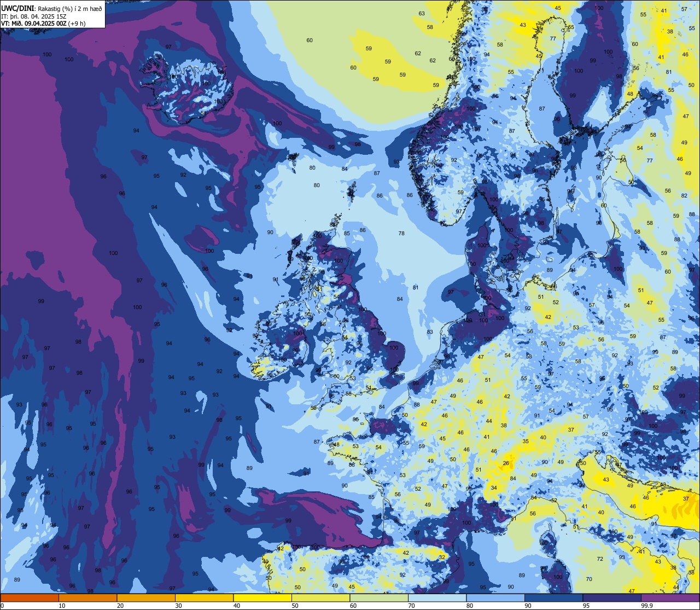This screenshot has height=610, width=700.
Task: Select the amber 20–30 legend swatch
Action: (x=146, y=597)
